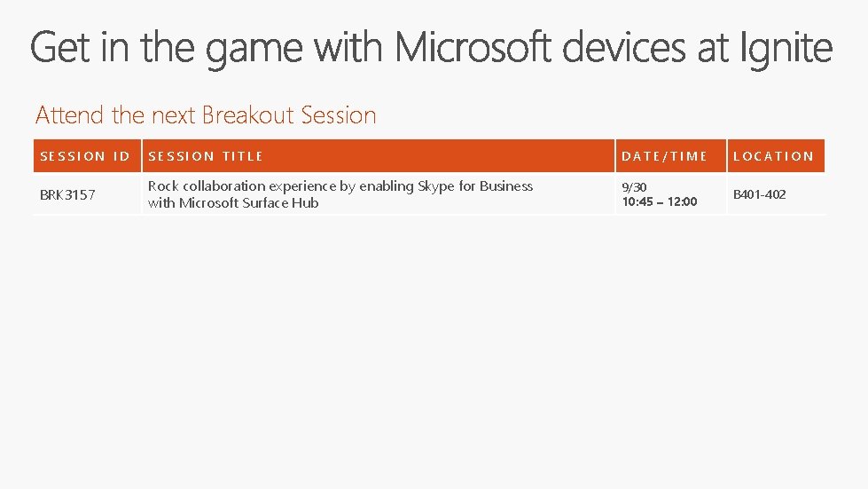Click the 9/30 date text

(634, 187)
